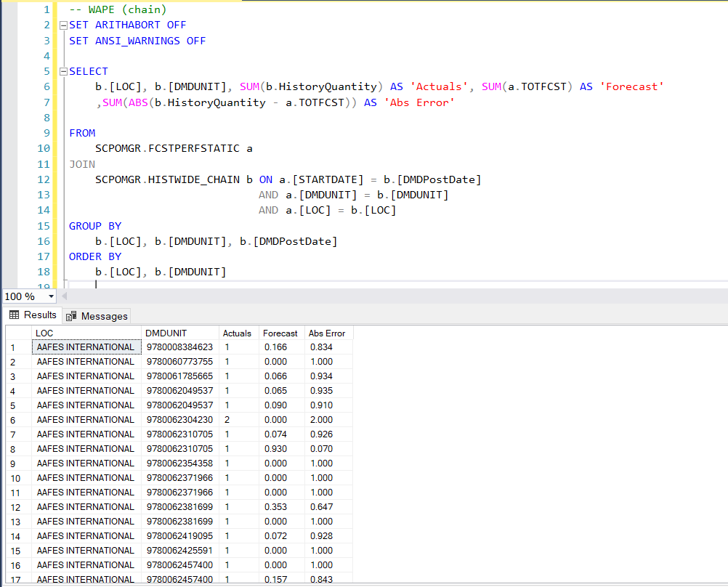Select result row 6 header

(19, 420)
